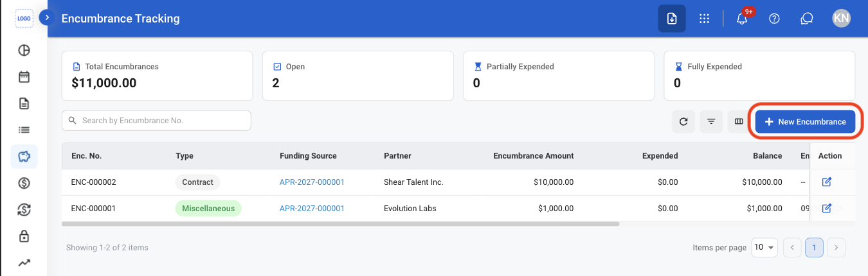Open the items per page dropdown
Image resolution: width=868 pixels, height=276 pixels.
764,247
